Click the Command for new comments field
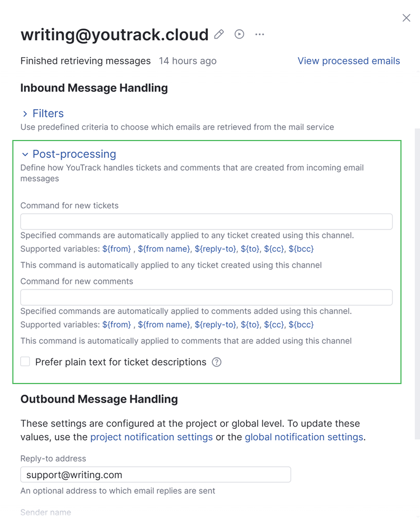This screenshot has width=420, height=519. (x=206, y=297)
